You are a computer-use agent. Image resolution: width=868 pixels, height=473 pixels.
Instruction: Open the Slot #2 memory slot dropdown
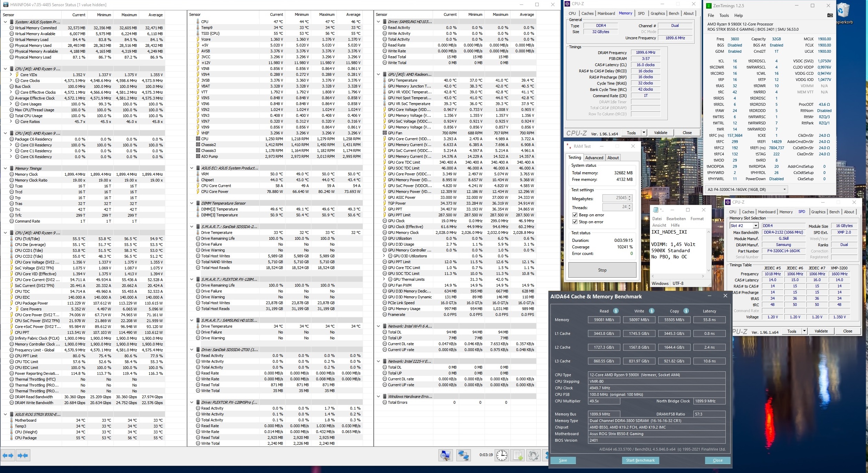(x=755, y=226)
